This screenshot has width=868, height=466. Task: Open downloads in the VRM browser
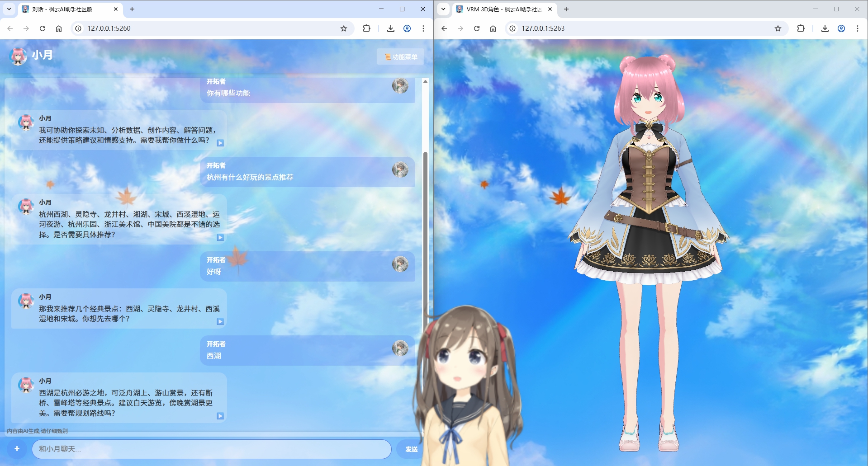click(x=825, y=28)
